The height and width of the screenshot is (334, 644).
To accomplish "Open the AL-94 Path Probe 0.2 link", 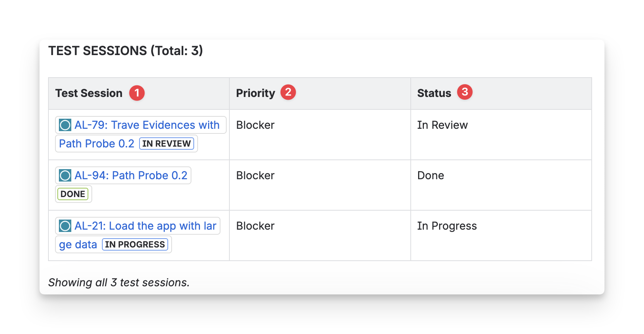I will coord(131,175).
